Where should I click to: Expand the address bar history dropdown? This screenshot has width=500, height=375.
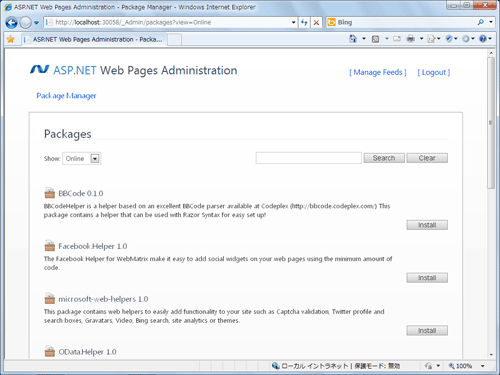294,22
